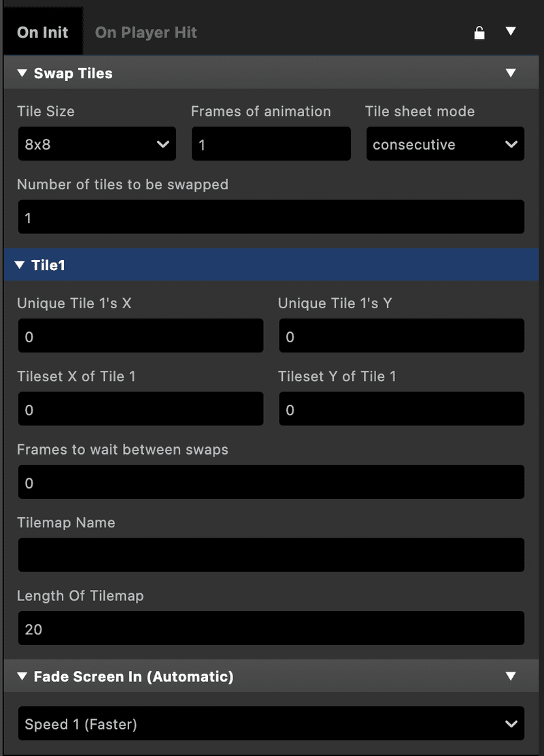
Task: Collapse the Fade Screen In section
Action: 20,676
